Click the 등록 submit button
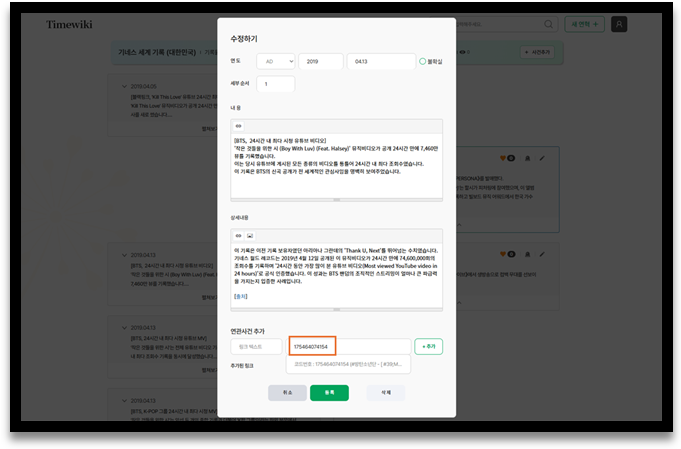This screenshot has height=449, width=681. coord(329,393)
